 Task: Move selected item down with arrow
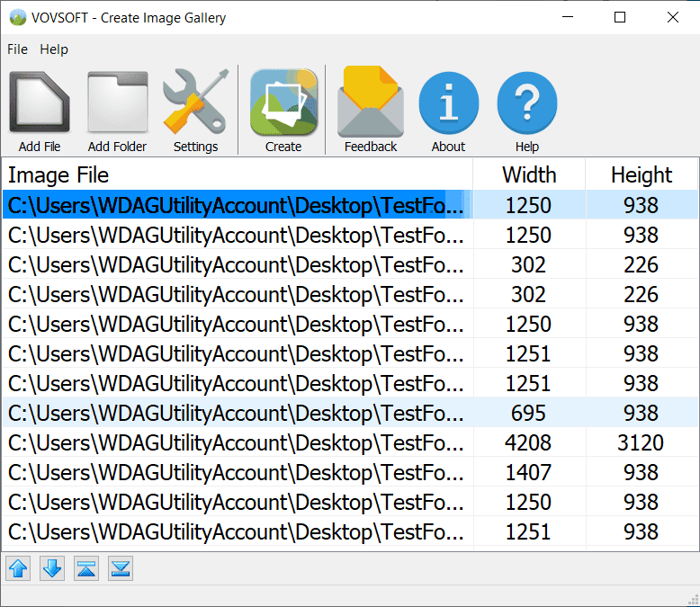52,568
